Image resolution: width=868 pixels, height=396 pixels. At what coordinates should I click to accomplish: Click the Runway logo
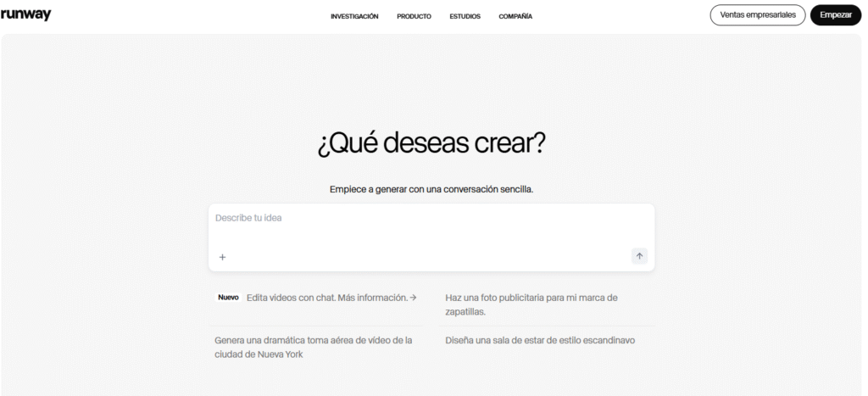tap(25, 14)
